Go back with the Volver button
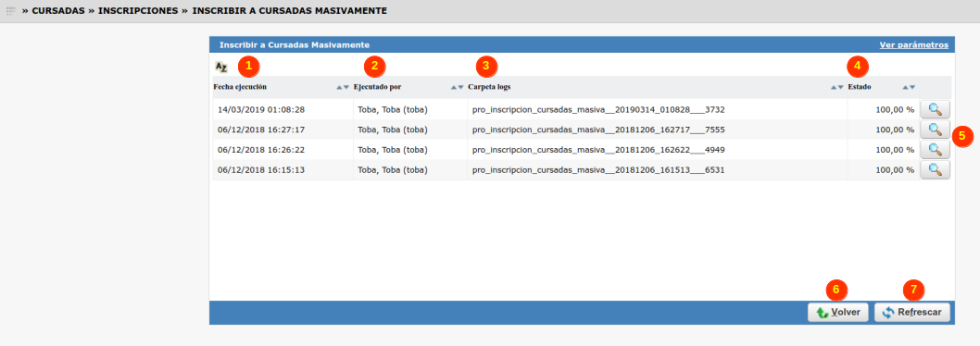Screen dimensions: 980x346 coord(838,313)
